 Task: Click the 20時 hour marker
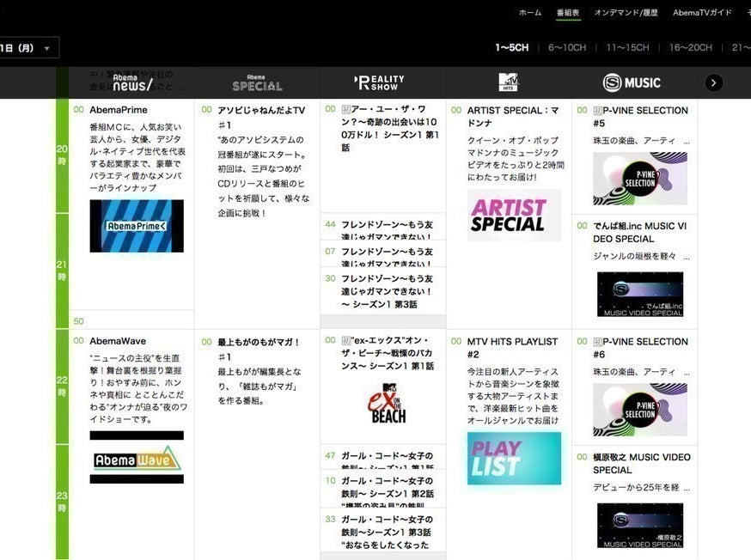[62, 155]
